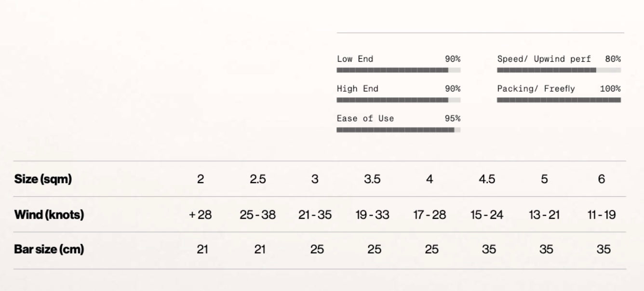Image resolution: width=644 pixels, height=291 pixels.
Task: Click the High End rating bar
Action: 398,100
